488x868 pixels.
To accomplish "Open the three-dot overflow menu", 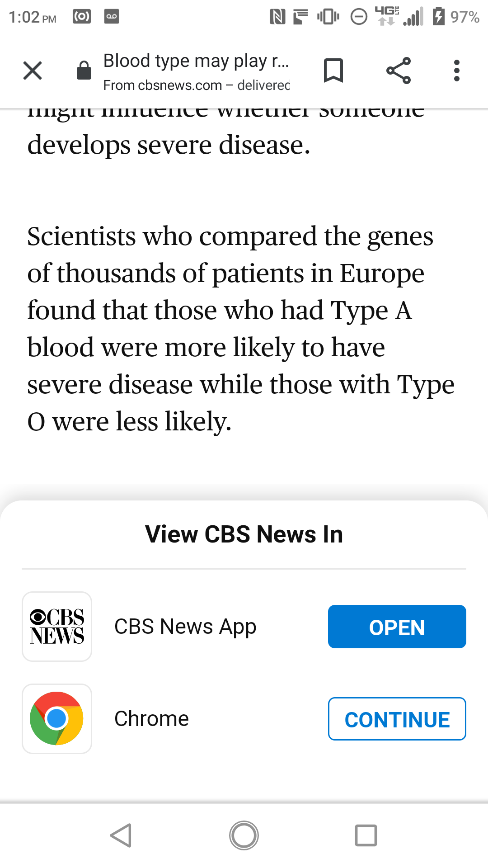I will 457,71.
